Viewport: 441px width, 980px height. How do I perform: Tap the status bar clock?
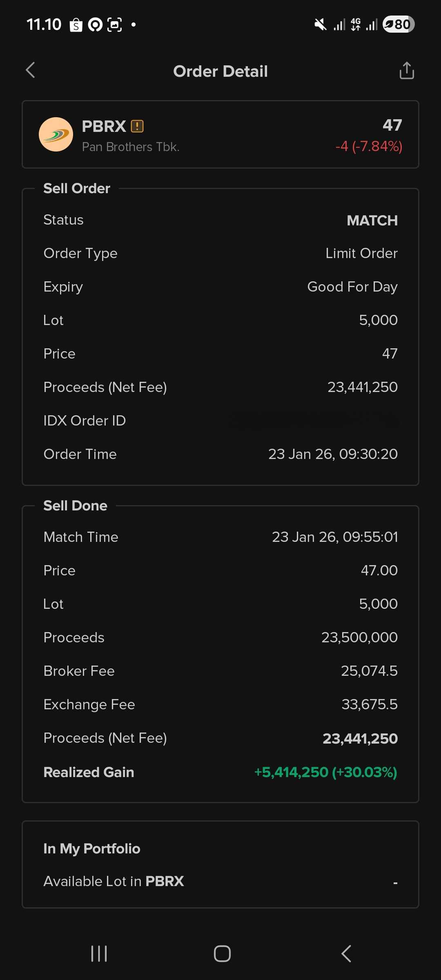[44, 24]
